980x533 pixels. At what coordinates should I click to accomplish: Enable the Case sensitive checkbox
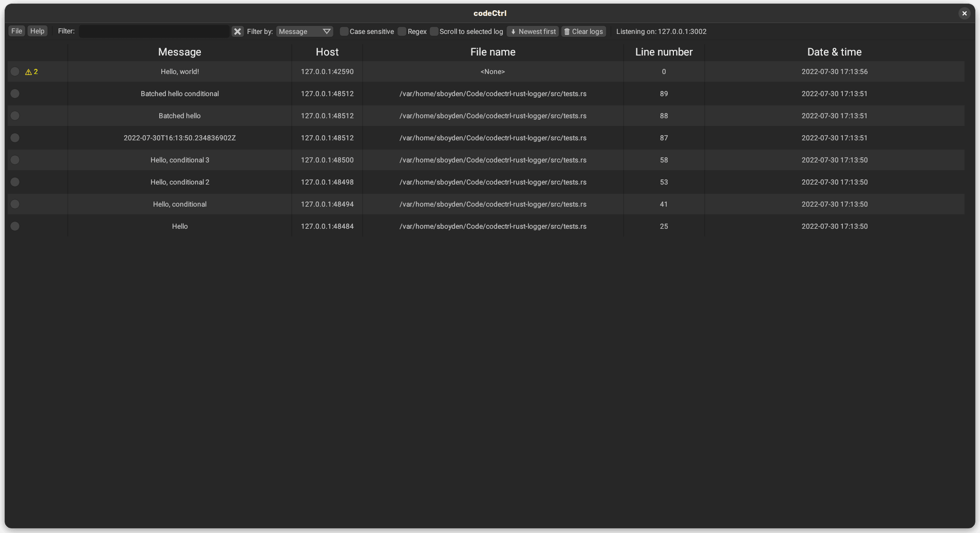point(344,31)
